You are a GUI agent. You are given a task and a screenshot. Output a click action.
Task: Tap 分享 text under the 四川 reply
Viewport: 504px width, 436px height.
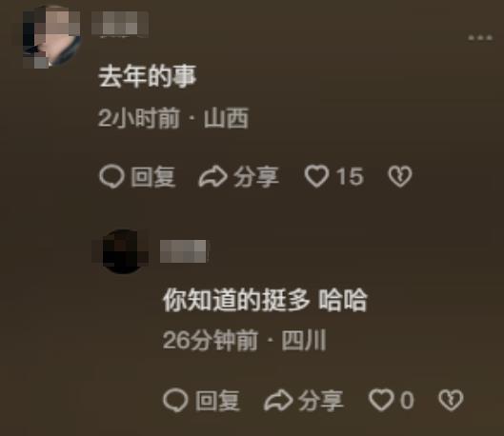point(321,401)
